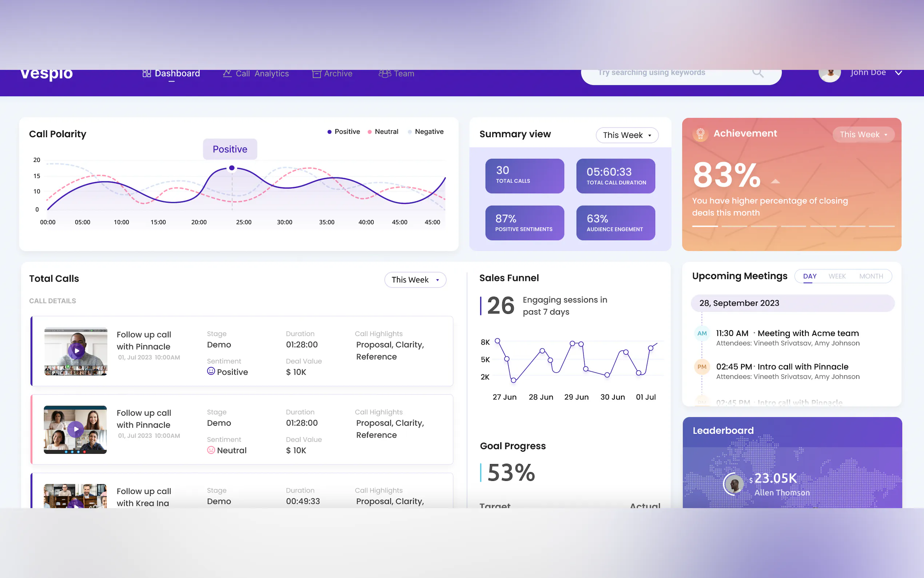924x578 pixels.
Task: Open Total Calls This Week dropdown
Action: click(x=415, y=280)
